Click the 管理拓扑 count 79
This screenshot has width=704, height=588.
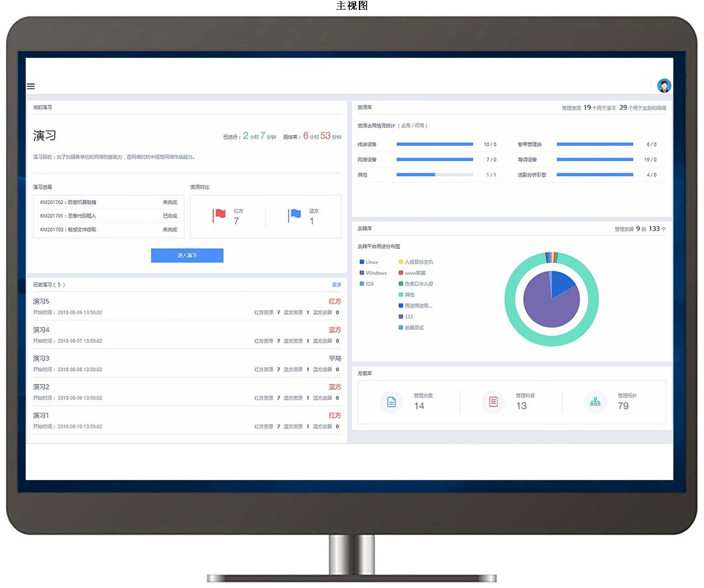623,406
